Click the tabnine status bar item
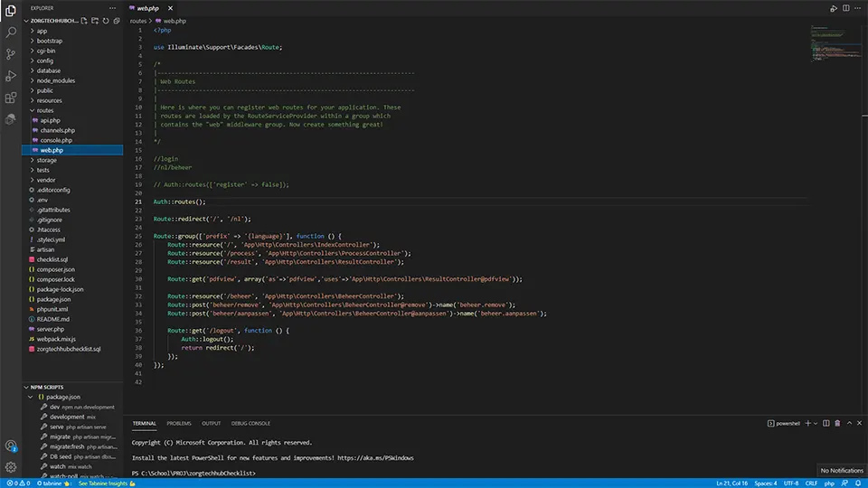The width and height of the screenshot is (868, 488). tap(53, 483)
